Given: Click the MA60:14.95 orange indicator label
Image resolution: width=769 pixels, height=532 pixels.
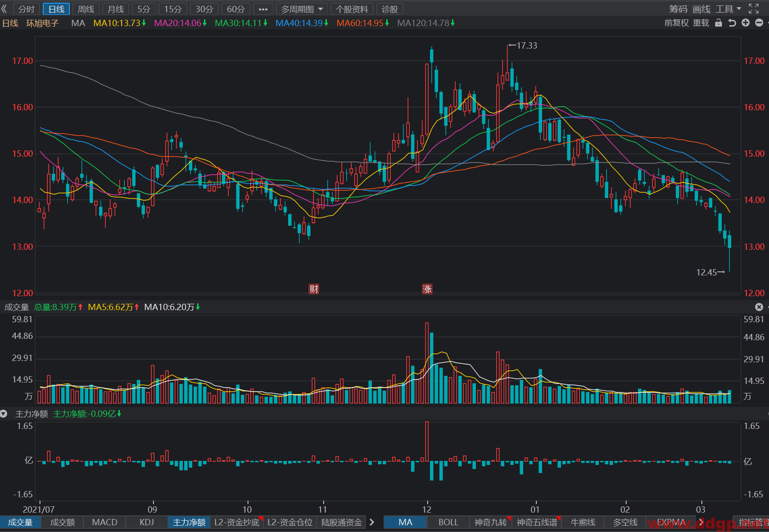Looking at the screenshot, I should click(x=363, y=23).
